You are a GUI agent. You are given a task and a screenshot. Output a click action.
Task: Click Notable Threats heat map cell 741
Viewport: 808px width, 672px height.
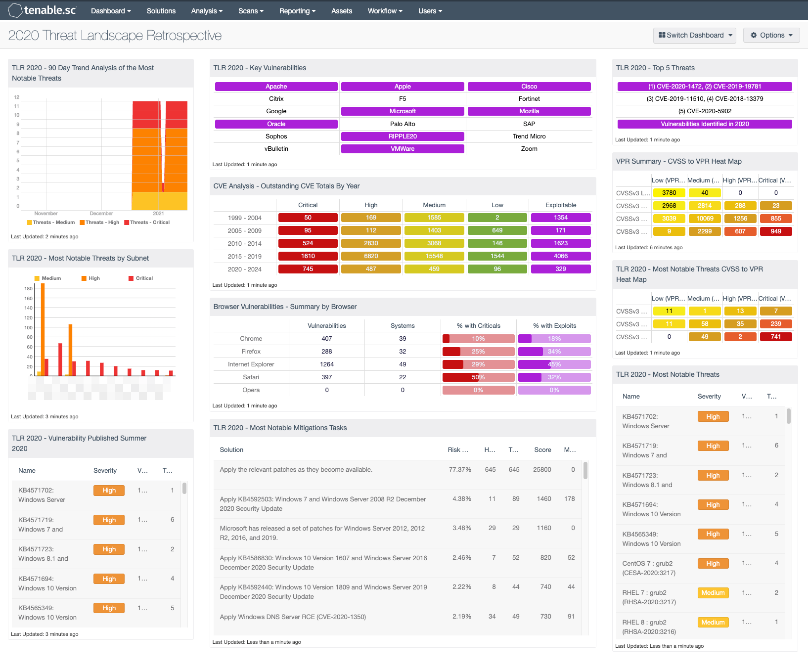[x=776, y=337]
